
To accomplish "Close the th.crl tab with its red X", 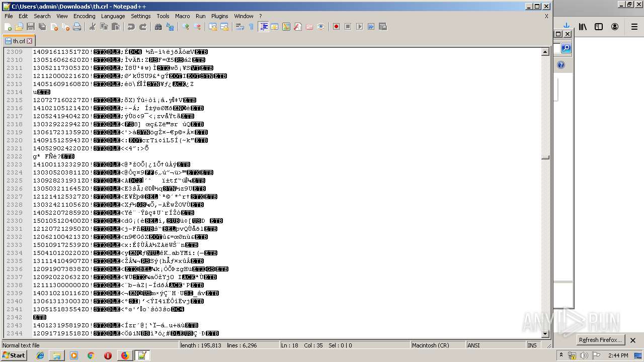I will [x=30, y=41].
